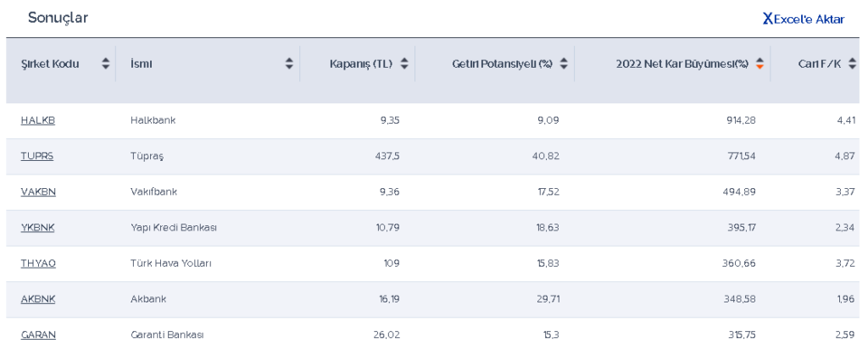Click the Cari F/K column header
The image size is (868, 349).
tap(819, 64)
